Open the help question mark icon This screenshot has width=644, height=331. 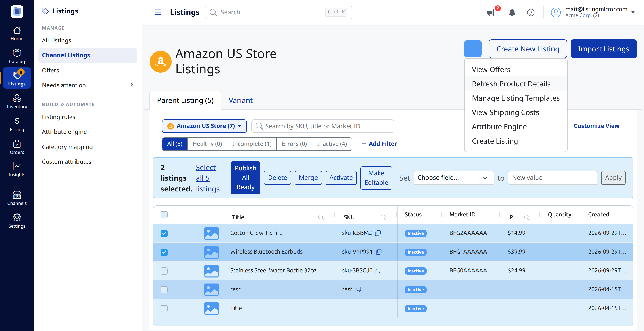(x=530, y=13)
